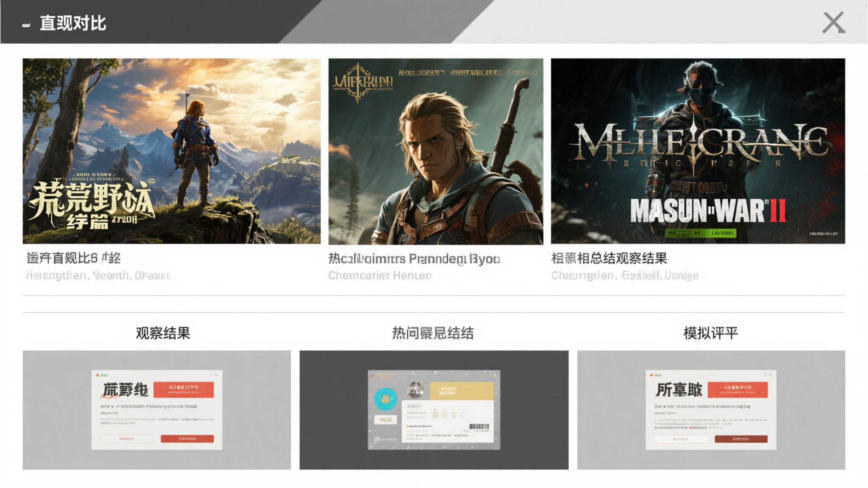Screen dimensions: 868x488
Task: Click the flame logo icon in the middle card header
Action: [372, 375]
